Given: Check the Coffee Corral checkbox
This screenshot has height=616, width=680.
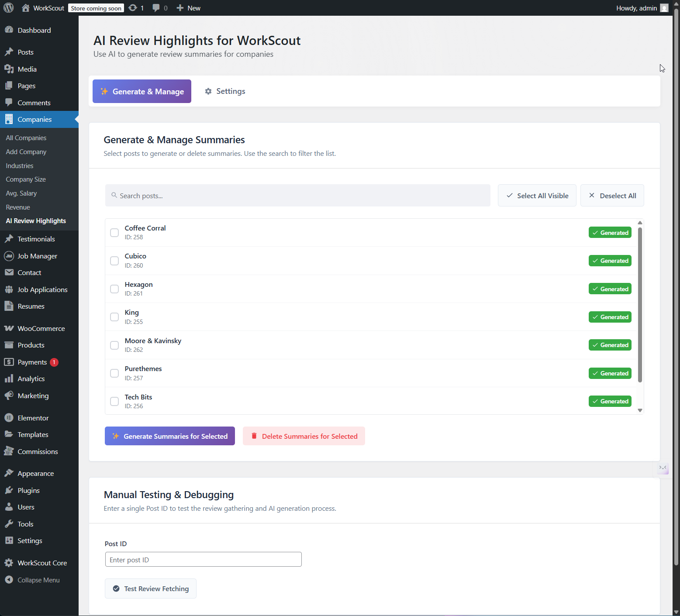Looking at the screenshot, I should pyautogui.click(x=114, y=233).
